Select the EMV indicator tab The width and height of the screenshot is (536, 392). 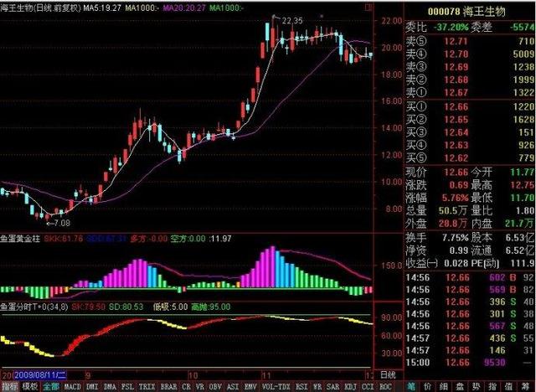250,387
